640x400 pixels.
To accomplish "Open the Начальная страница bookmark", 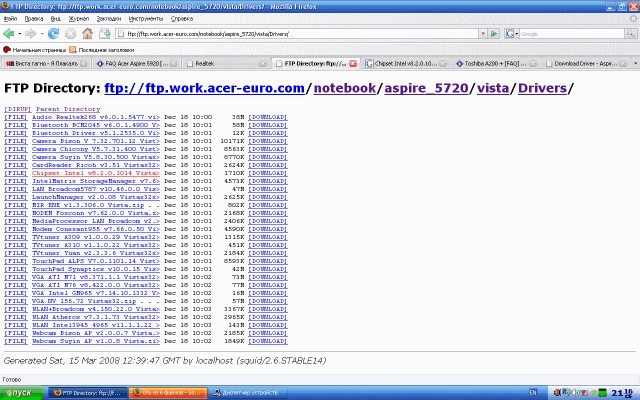I will tap(34, 50).
